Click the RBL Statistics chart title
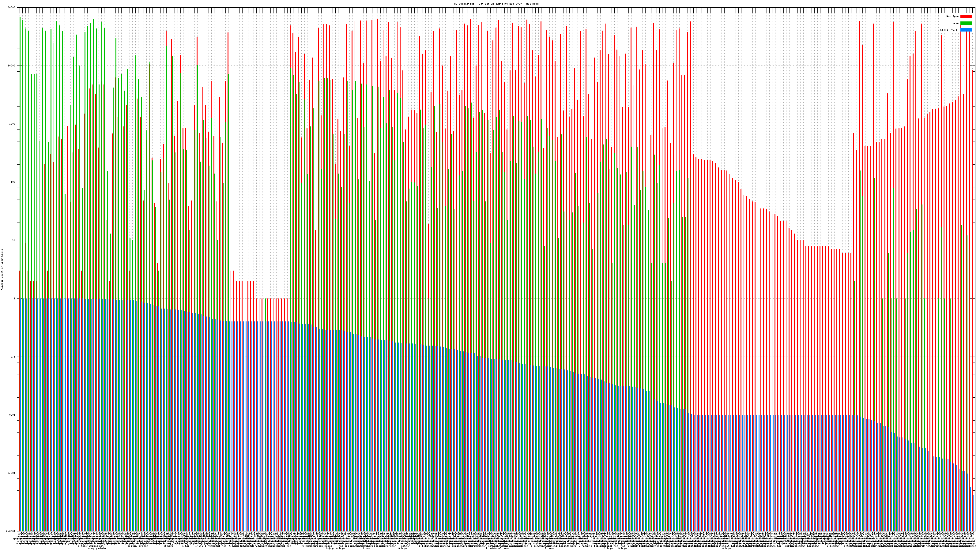 pyautogui.click(x=495, y=4)
